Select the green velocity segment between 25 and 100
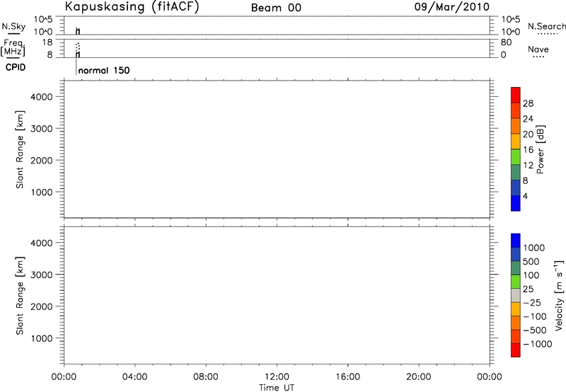Viewport: 566px width, 392px height. coord(516,282)
